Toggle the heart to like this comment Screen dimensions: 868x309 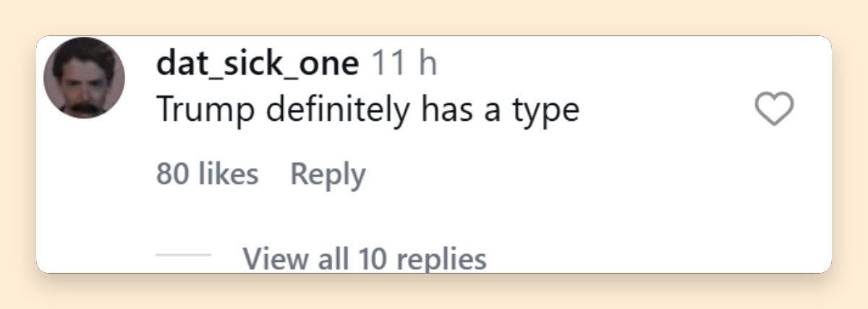(x=774, y=110)
